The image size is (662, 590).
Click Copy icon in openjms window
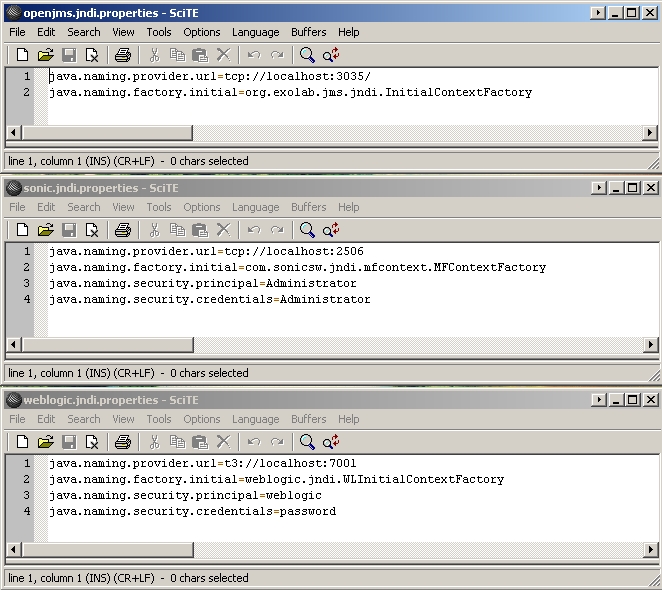pyautogui.click(x=177, y=55)
